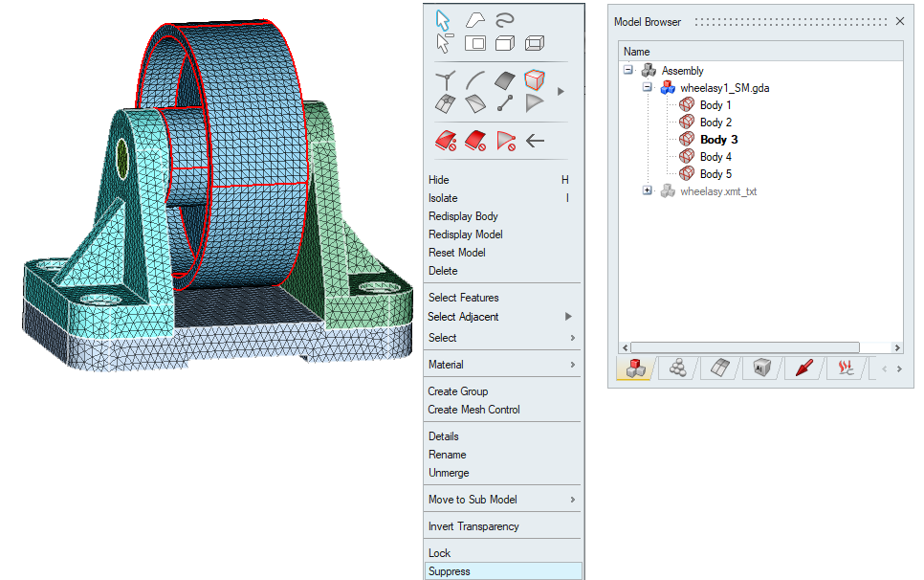This screenshot has height=580, width=924.
Task: Close the Model Browser panel
Action: pos(899,21)
